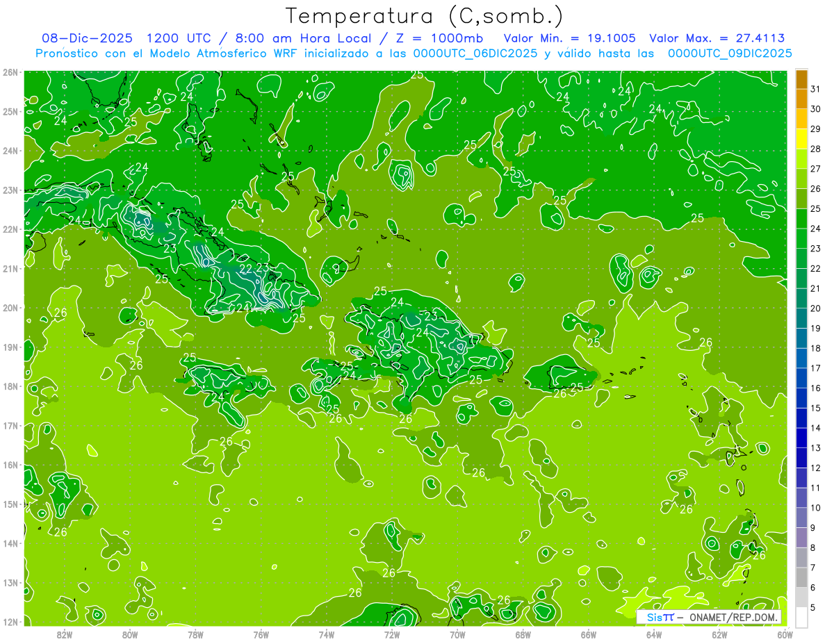The image size is (834, 644).
Task: Click the orange swatch between 30 and 31
Action: point(801,99)
